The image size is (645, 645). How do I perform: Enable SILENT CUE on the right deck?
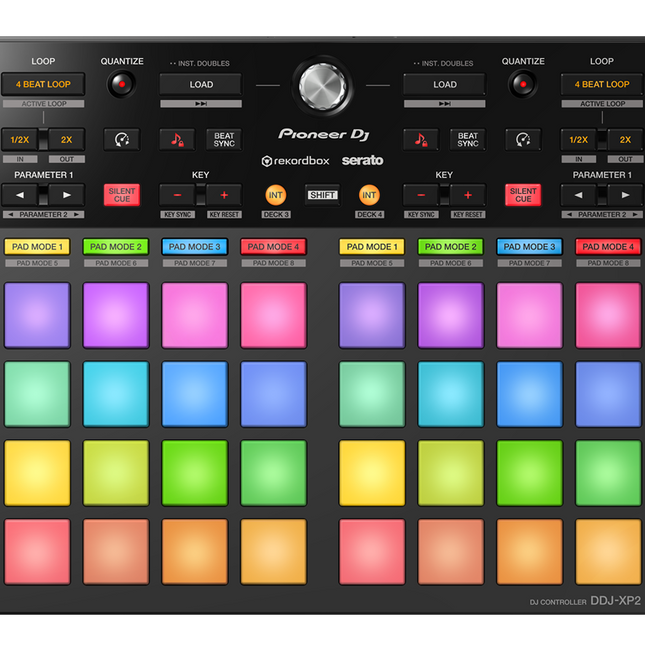pyautogui.click(x=523, y=195)
